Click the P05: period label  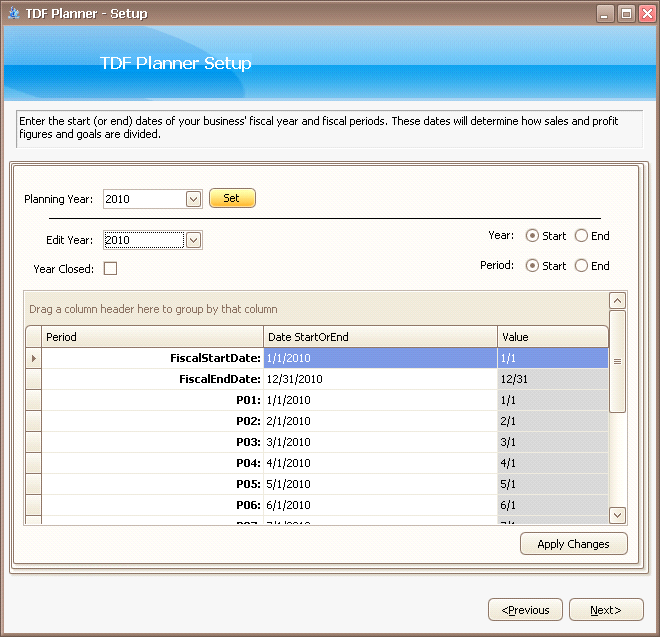248,484
